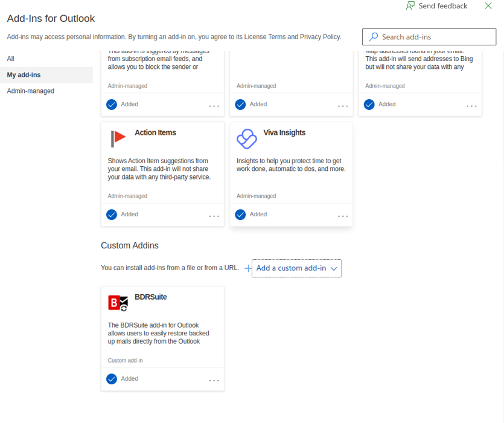Screen dimensions: 504x423
Task: Click the Viva Insights heart logo
Action: pyautogui.click(x=247, y=139)
